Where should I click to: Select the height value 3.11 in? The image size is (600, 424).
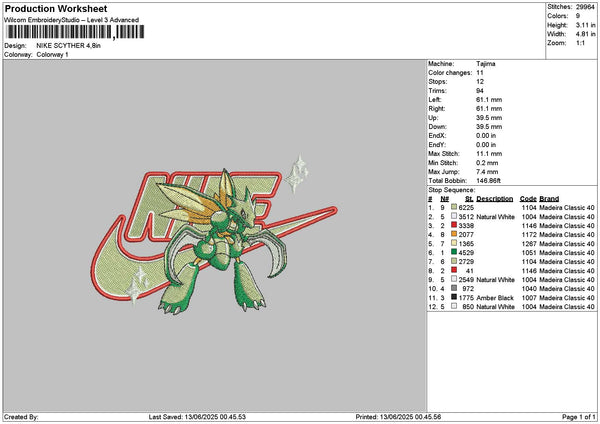585,25
